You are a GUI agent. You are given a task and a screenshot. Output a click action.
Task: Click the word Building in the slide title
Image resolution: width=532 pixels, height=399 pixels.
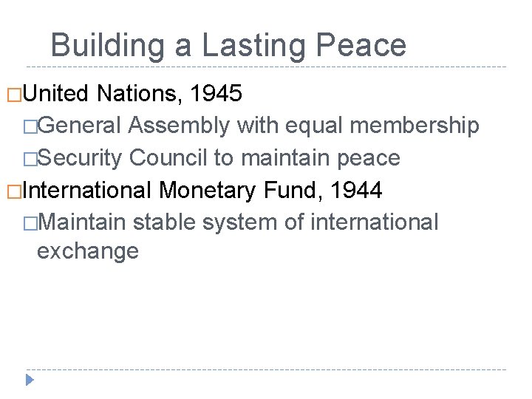108,46
